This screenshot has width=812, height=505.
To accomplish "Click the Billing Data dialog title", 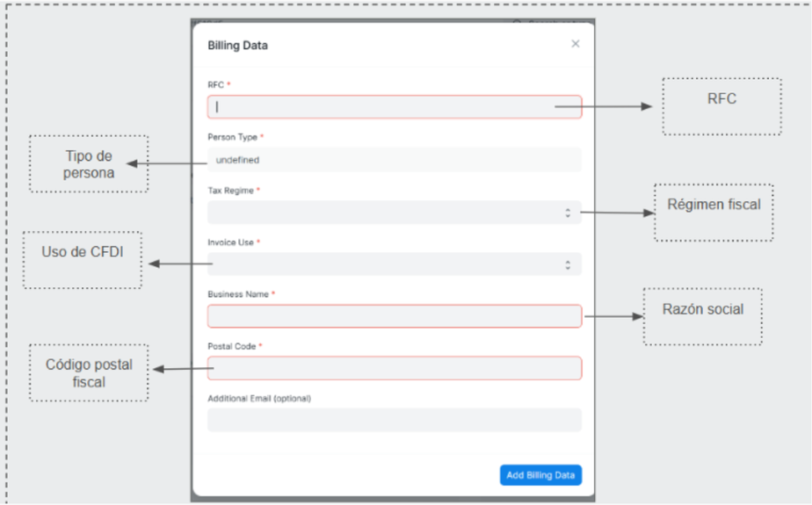I will pos(237,46).
